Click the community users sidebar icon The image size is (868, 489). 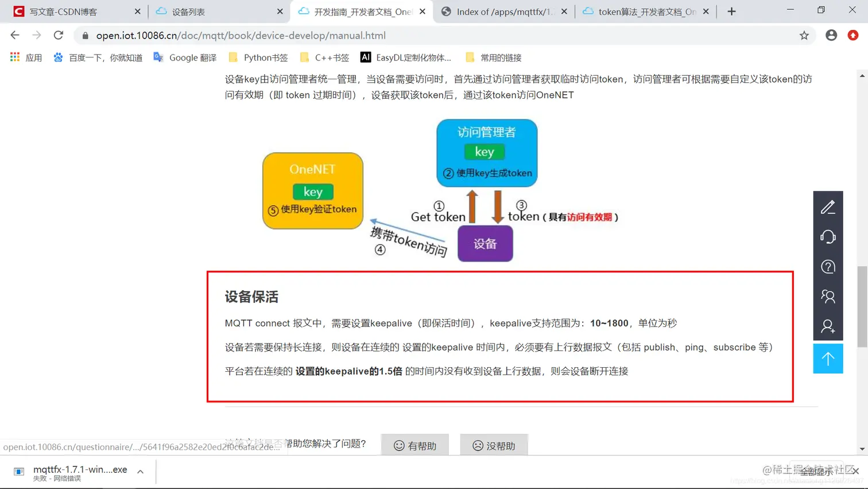pyautogui.click(x=828, y=297)
